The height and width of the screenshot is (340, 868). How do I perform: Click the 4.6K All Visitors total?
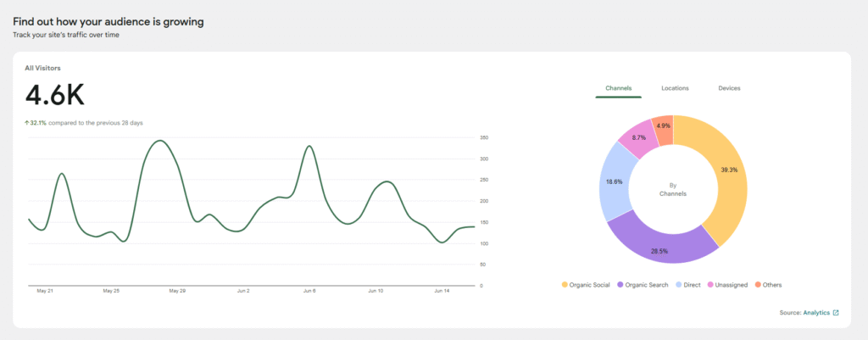[x=54, y=94]
